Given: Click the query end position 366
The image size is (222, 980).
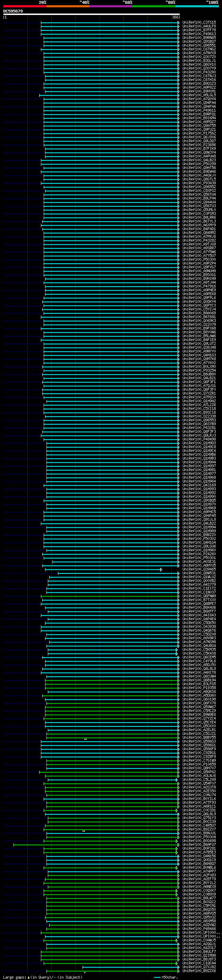Looking at the screenshot, I should tap(175, 17).
